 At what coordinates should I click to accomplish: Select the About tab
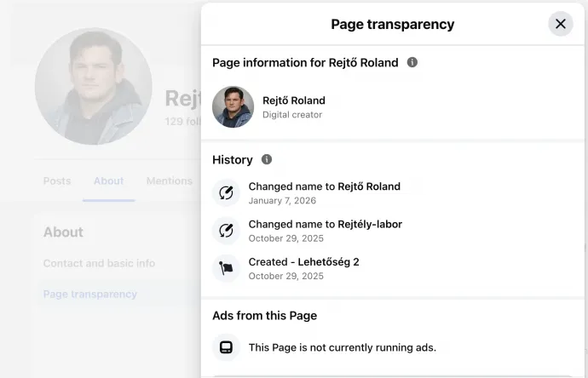pyautogui.click(x=108, y=180)
